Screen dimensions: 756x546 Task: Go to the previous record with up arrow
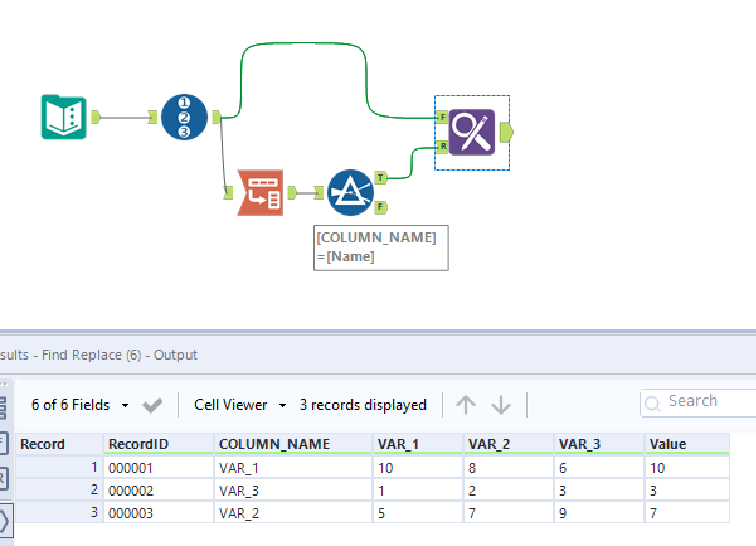click(x=465, y=405)
